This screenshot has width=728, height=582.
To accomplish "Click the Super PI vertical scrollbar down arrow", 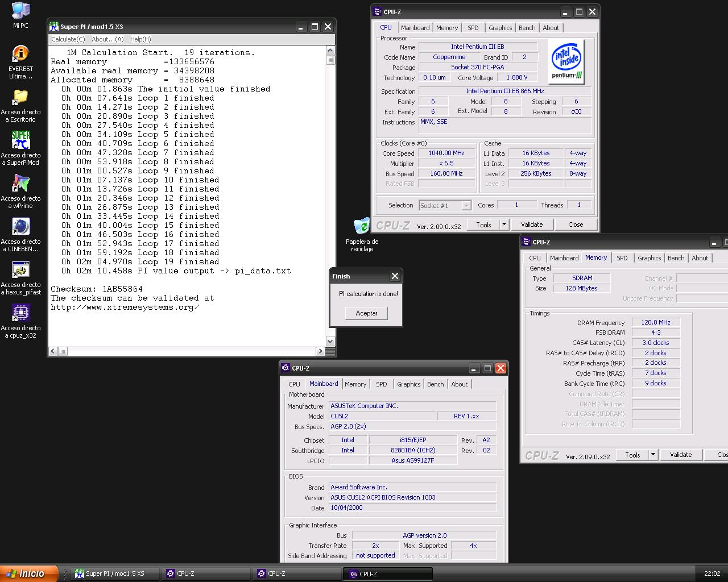I will pyautogui.click(x=330, y=341).
